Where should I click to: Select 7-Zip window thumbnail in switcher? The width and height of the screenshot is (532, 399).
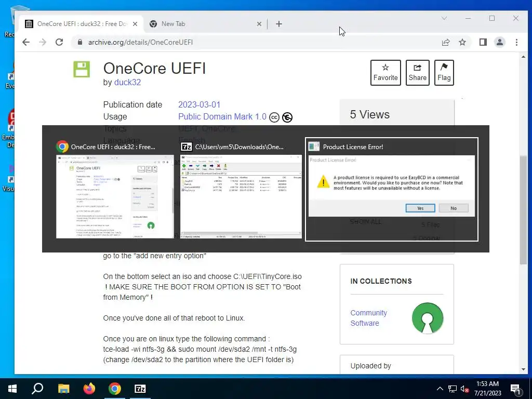(241, 196)
